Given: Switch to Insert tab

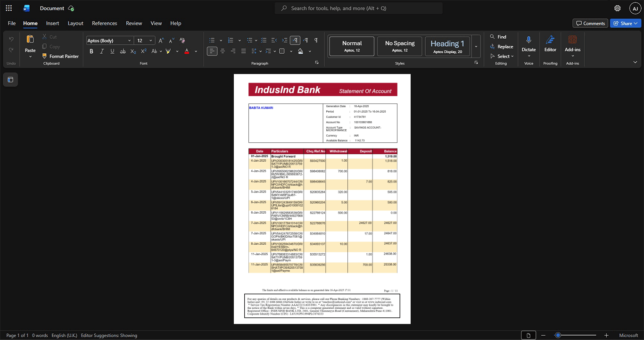Looking at the screenshot, I should 53,23.
